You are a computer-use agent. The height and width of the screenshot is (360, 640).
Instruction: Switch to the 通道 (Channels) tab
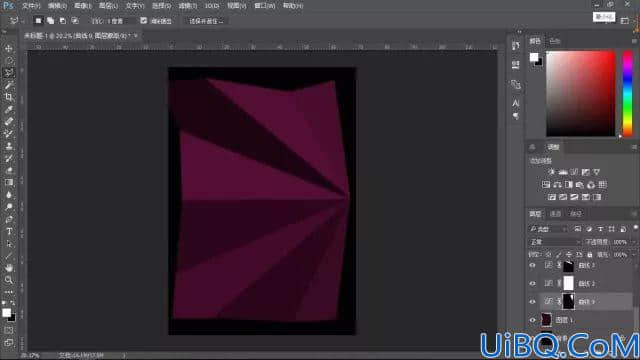(x=556, y=213)
